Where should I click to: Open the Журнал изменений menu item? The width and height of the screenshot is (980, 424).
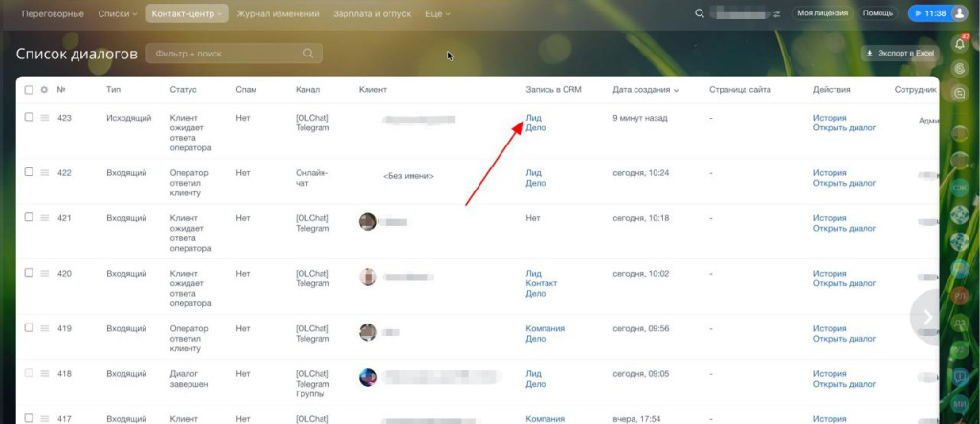coord(279,13)
